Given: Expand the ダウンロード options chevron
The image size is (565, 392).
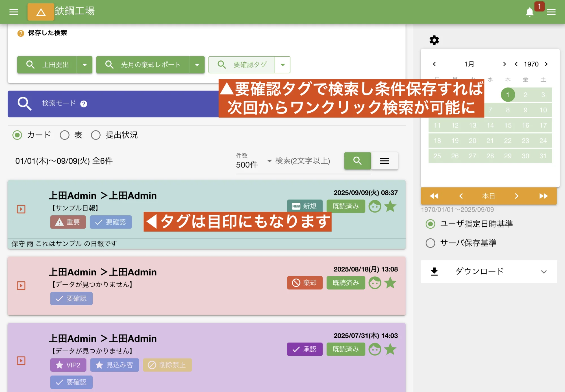Looking at the screenshot, I should click(x=544, y=271).
